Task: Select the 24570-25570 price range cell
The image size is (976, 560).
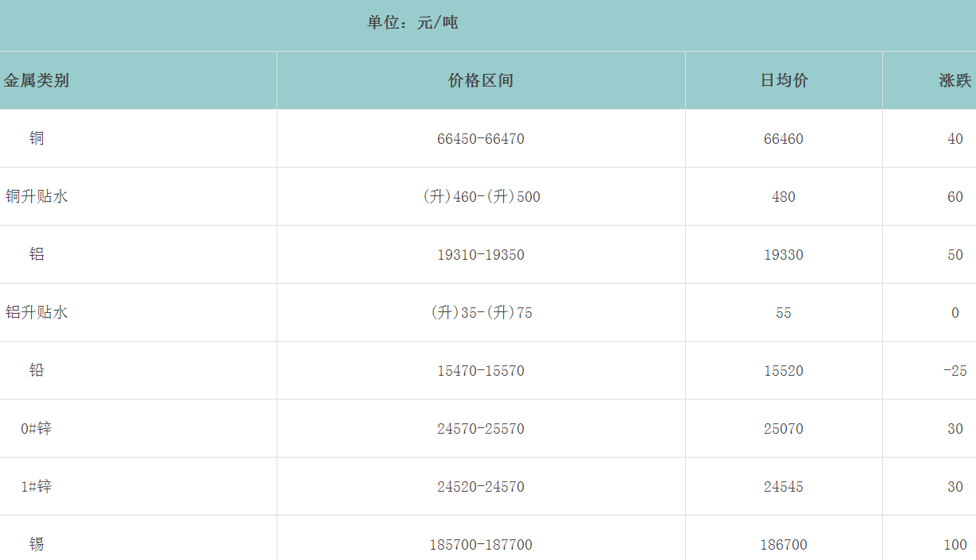Action: 480,429
